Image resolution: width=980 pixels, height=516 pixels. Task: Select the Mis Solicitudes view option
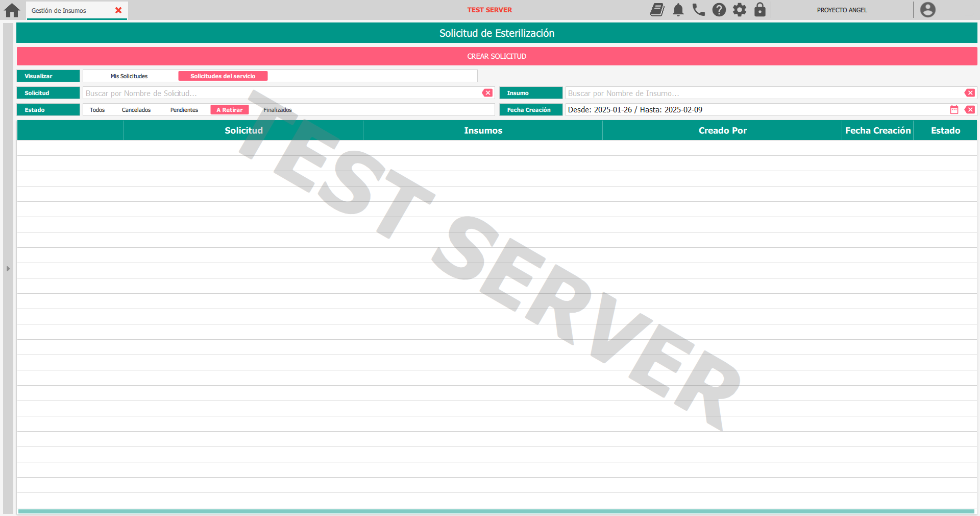pyautogui.click(x=129, y=76)
